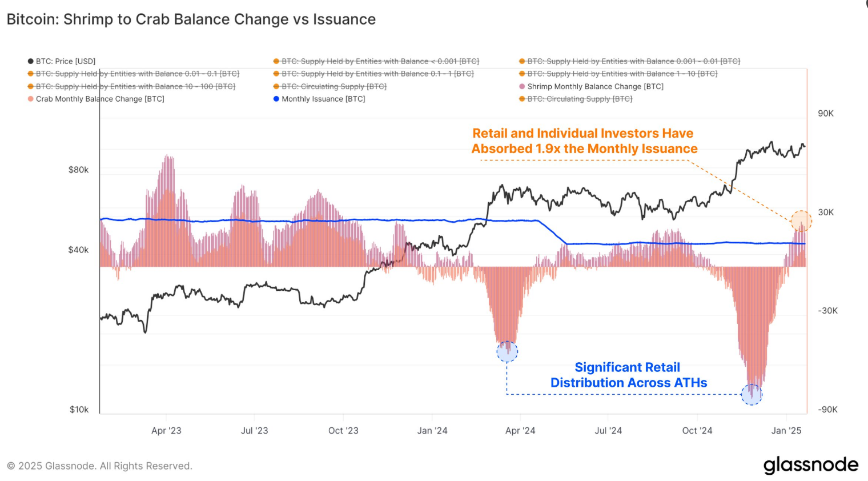Click the Oct '24 axis label
Image resolution: width=868 pixels, height=481 pixels.
(697, 431)
